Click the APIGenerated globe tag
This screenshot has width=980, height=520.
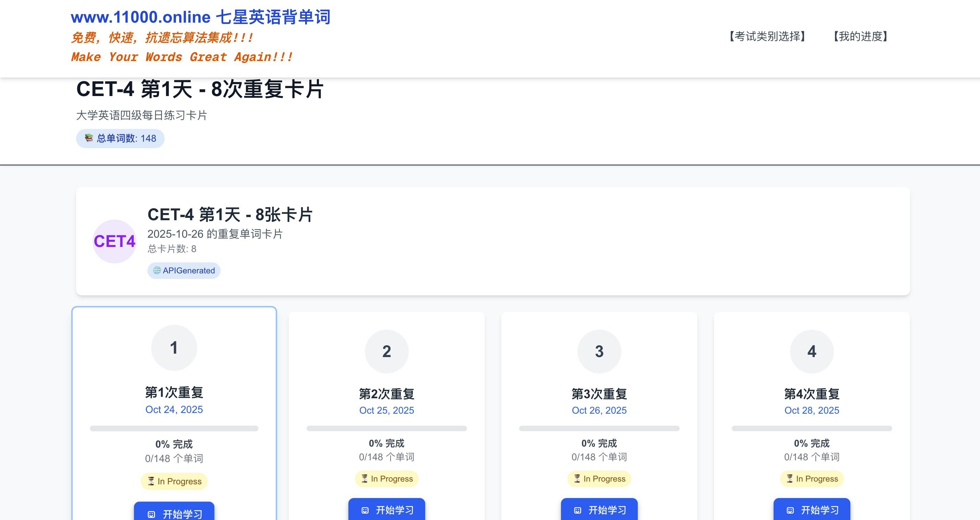[x=184, y=271]
